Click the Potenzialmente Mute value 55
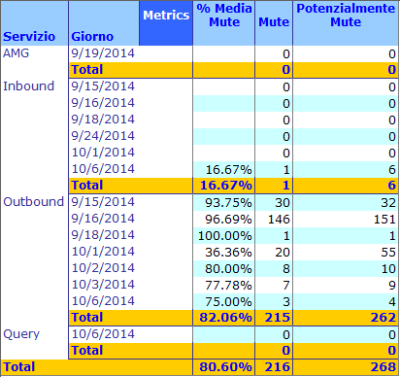The width and height of the screenshot is (400, 377). click(x=388, y=252)
